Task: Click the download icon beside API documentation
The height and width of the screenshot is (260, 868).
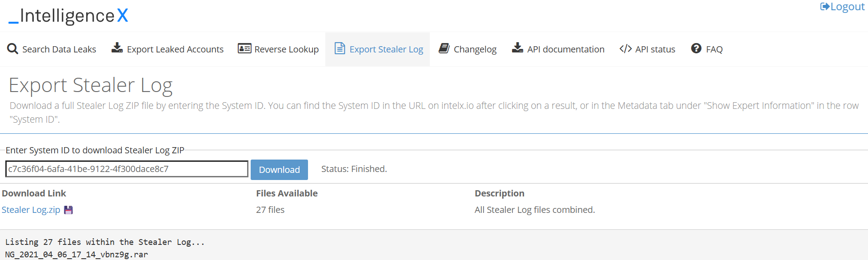Action: [517, 48]
